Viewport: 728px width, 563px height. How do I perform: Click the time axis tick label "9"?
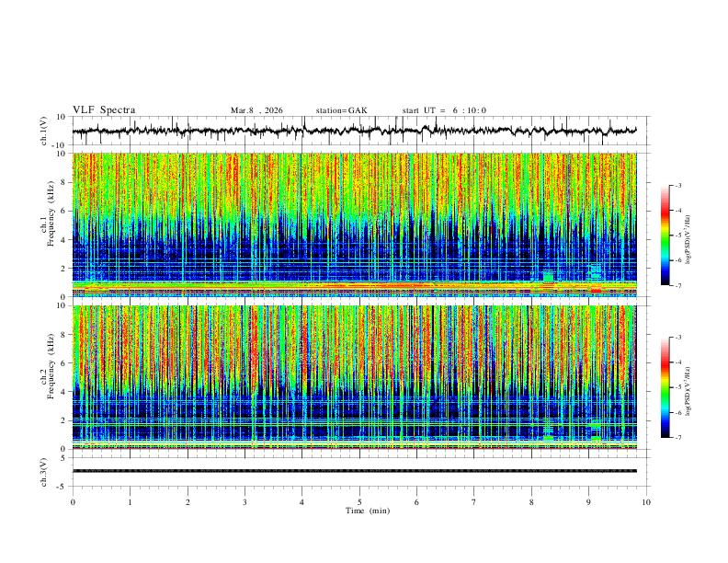click(x=588, y=502)
